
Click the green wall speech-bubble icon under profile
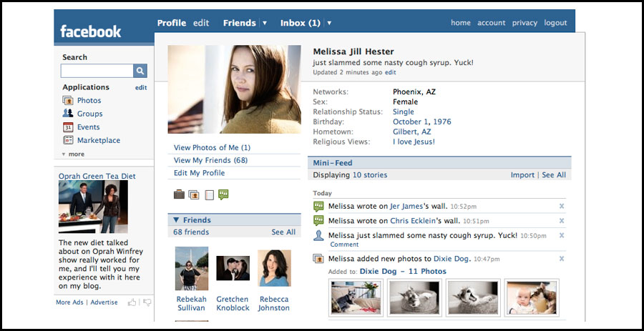[223, 194]
